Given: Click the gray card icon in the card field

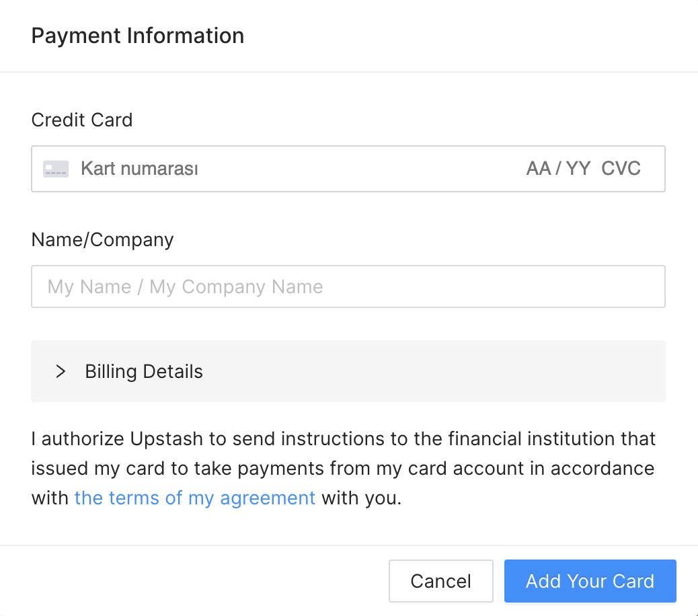Looking at the screenshot, I should [x=56, y=169].
